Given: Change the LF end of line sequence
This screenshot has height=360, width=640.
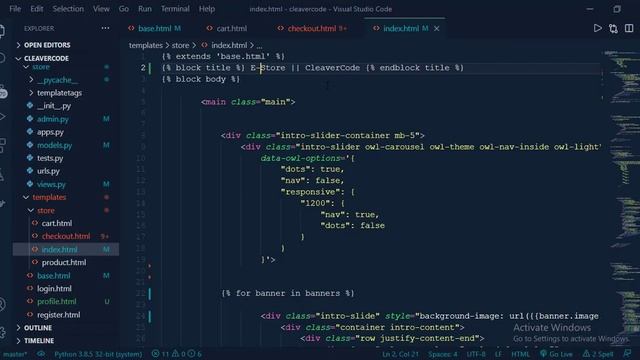Looking at the screenshot, I should coord(498,354).
